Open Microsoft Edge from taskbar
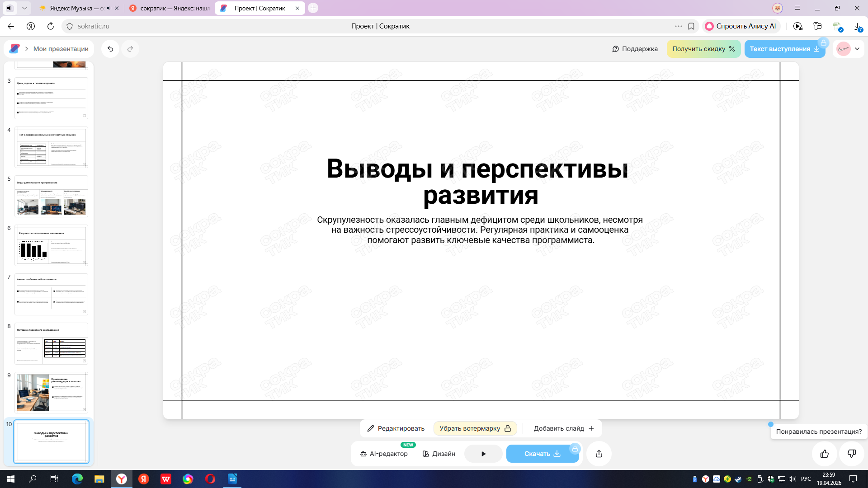 [x=77, y=479]
